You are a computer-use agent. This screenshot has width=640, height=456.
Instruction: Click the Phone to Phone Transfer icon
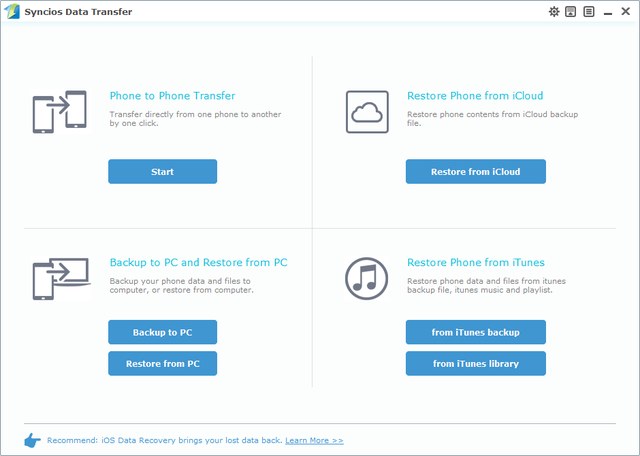click(56, 111)
